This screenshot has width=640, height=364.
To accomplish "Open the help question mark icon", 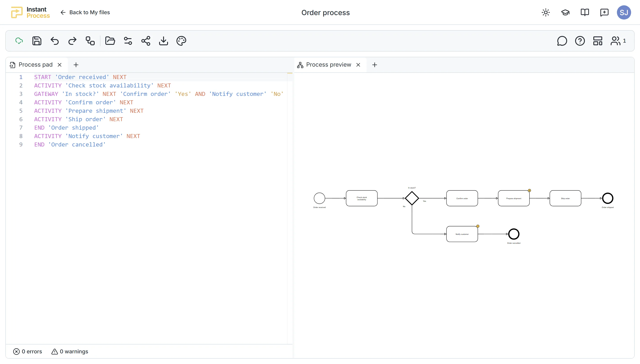I will 580,41.
